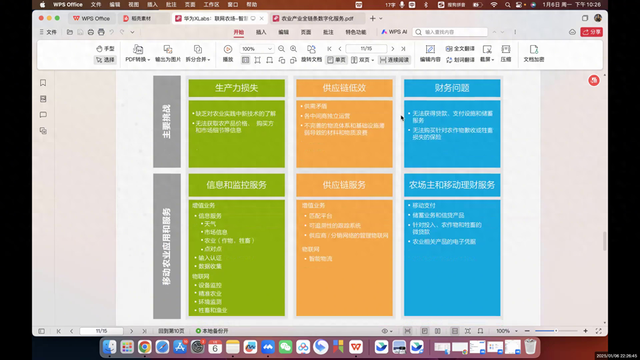
Task: Expand quick access toolbar more chevron
Action: (x=132, y=32)
